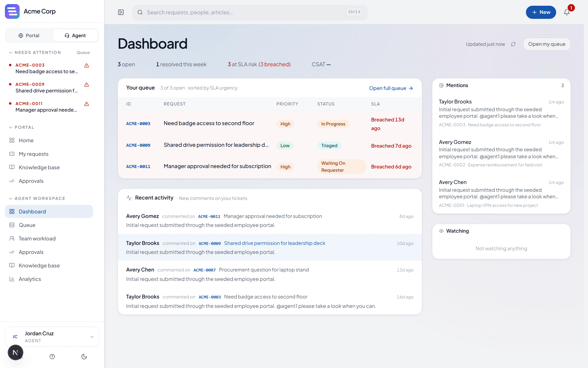This screenshot has height=368, width=588.
Task: Click the Mentions at-sign icon
Action: click(441, 85)
